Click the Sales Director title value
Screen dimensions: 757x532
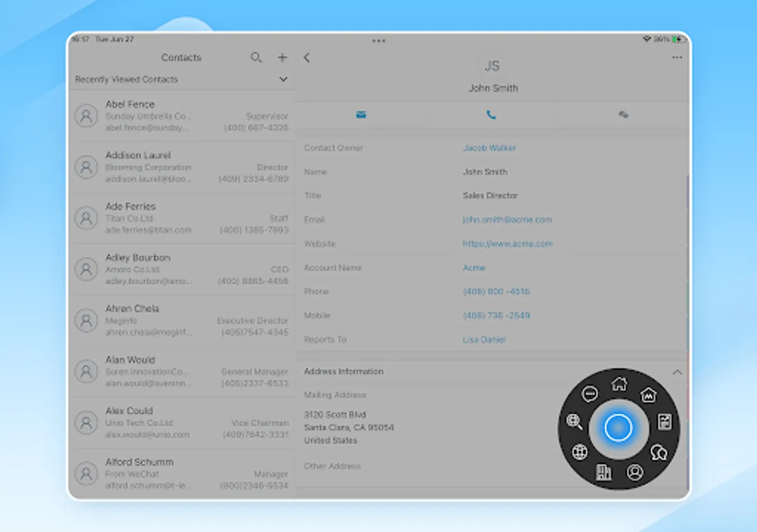[x=490, y=196]
